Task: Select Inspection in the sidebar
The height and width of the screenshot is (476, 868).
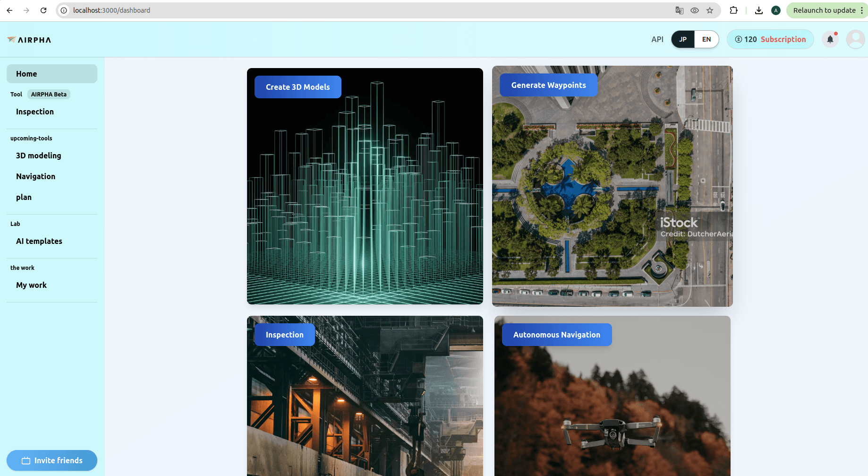Action: 34,112
